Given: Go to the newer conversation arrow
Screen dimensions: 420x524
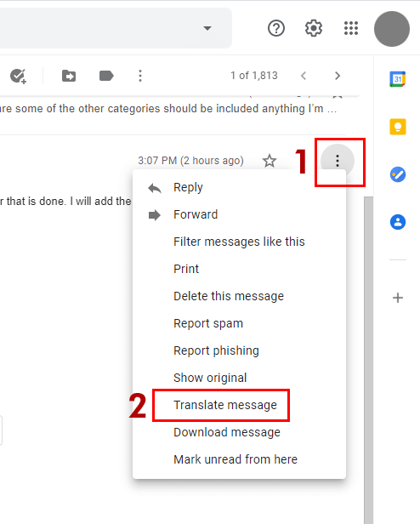Looking at the screenshot, I should [x=304, y=76].
